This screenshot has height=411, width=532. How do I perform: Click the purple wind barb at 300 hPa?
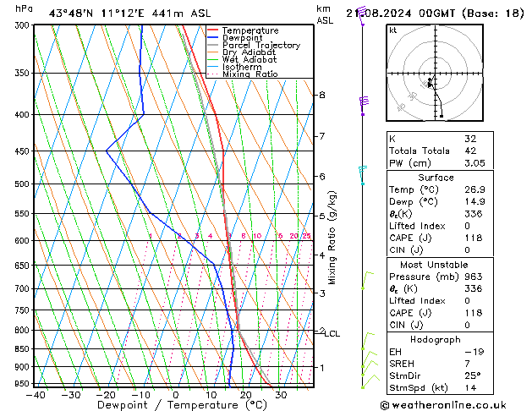(x=362, y=16)
